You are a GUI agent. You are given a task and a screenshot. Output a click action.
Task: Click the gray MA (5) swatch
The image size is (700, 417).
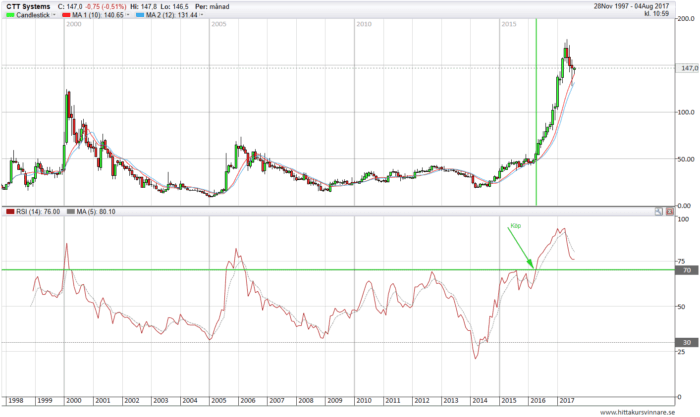pos(71,212)
